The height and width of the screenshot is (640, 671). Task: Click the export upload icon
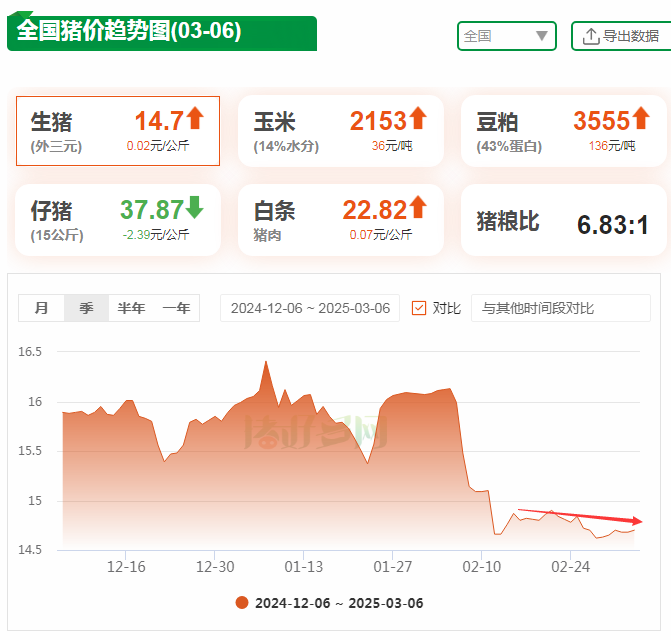click(x=591, y=36)
